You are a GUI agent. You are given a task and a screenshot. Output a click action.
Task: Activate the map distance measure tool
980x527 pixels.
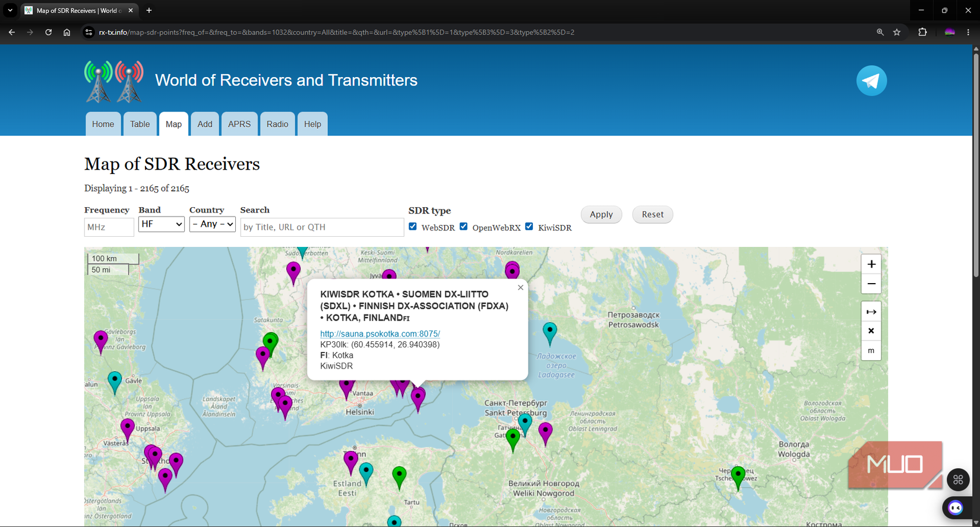click(x=871, y=312)
